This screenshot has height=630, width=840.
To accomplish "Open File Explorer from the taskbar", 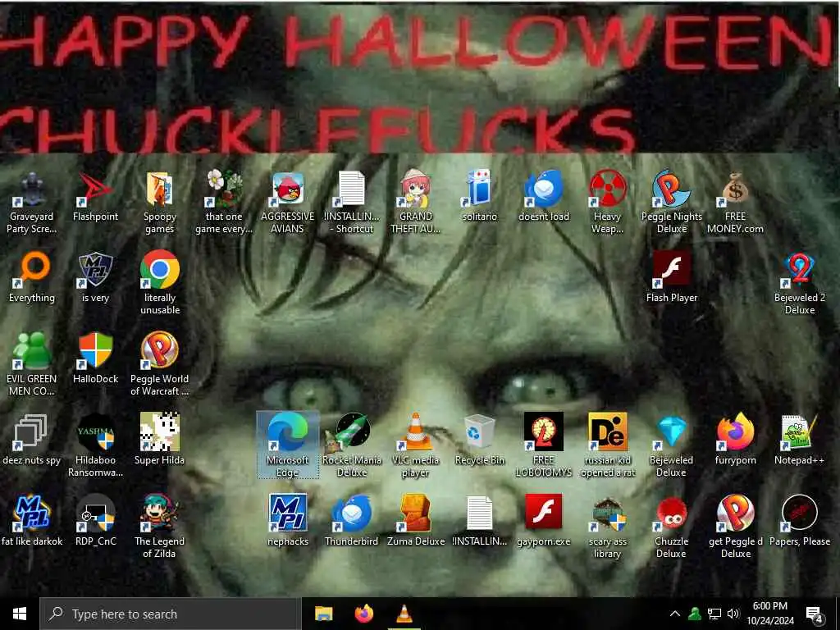I will (323, 614).
